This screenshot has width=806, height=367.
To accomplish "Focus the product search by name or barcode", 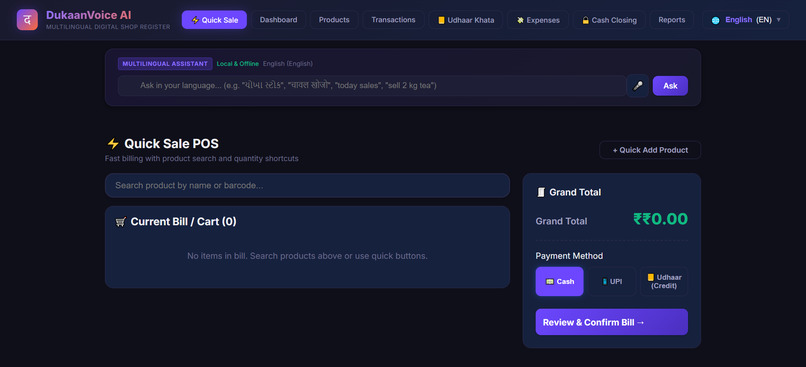I will pyautogui.click(x=307, y=186).
